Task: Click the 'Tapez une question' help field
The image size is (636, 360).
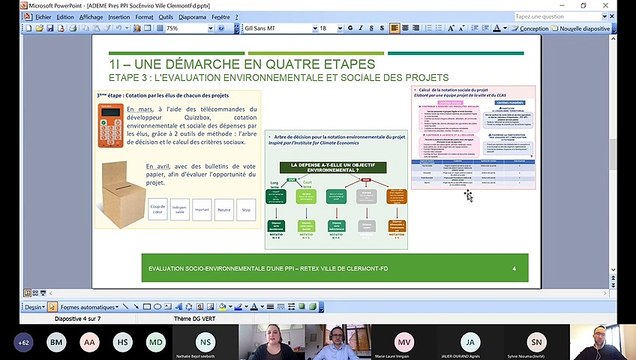Action: click(x=558, y=17)
